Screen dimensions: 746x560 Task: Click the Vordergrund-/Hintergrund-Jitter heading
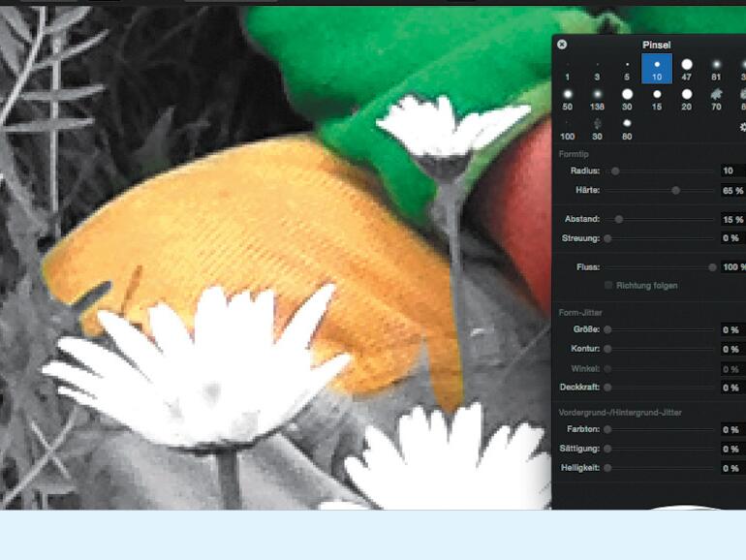tap(620, 413)
